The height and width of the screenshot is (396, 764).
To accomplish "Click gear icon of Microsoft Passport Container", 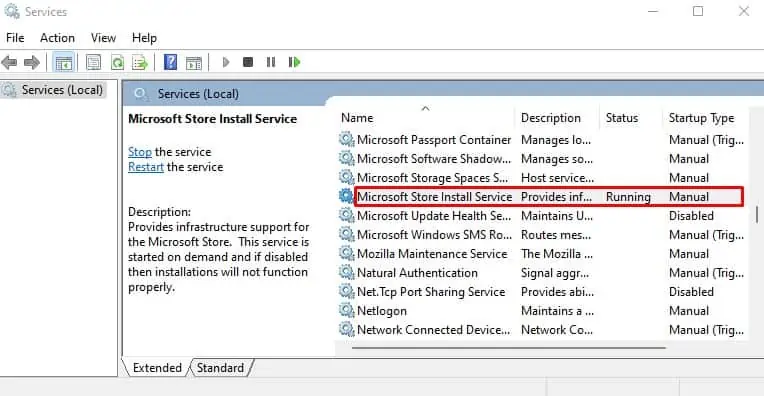I will click(x=346, y=139).
